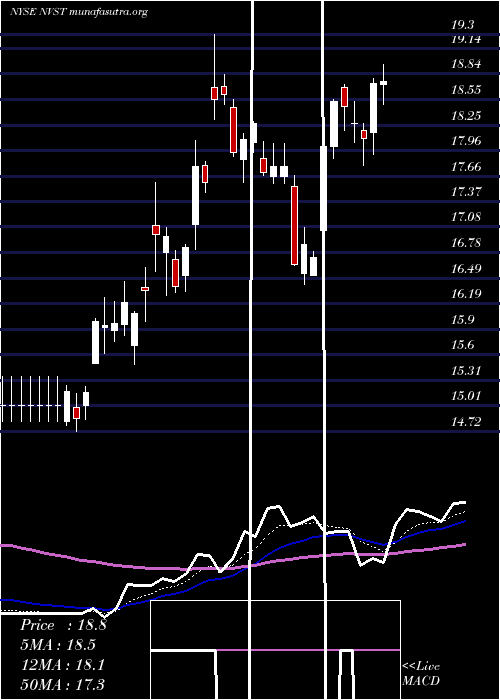Select the 17.08 price level

[x=466, y=217]
